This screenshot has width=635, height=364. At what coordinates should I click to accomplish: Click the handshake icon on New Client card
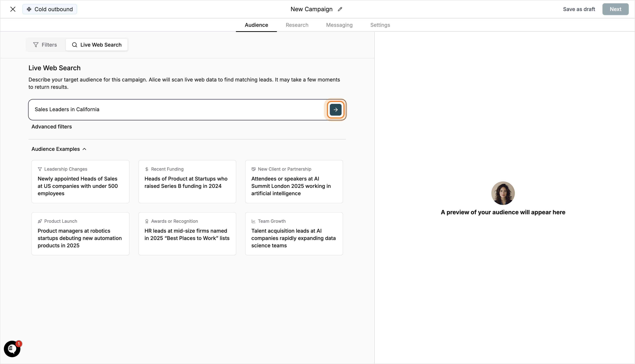coord(253,169)
